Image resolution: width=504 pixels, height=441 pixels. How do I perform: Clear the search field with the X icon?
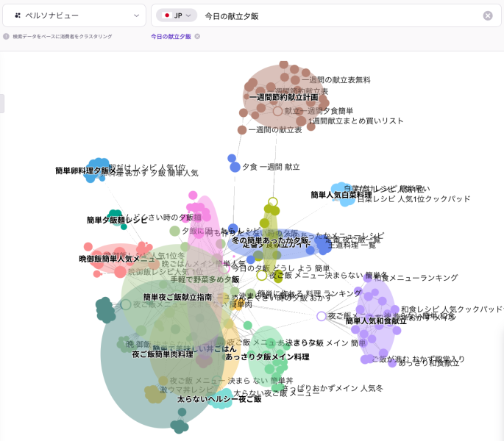pos(488,15)
